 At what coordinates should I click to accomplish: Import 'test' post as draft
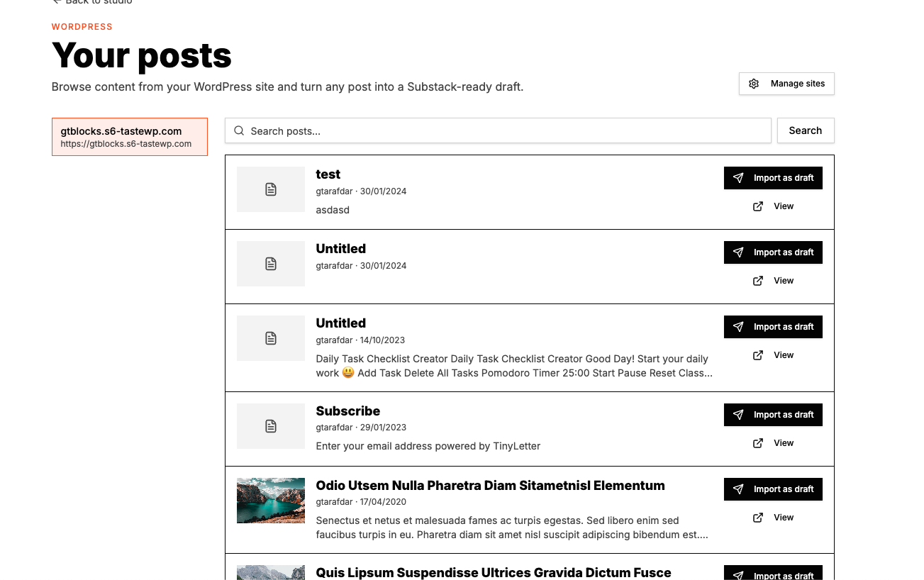[x=773, y=178]
